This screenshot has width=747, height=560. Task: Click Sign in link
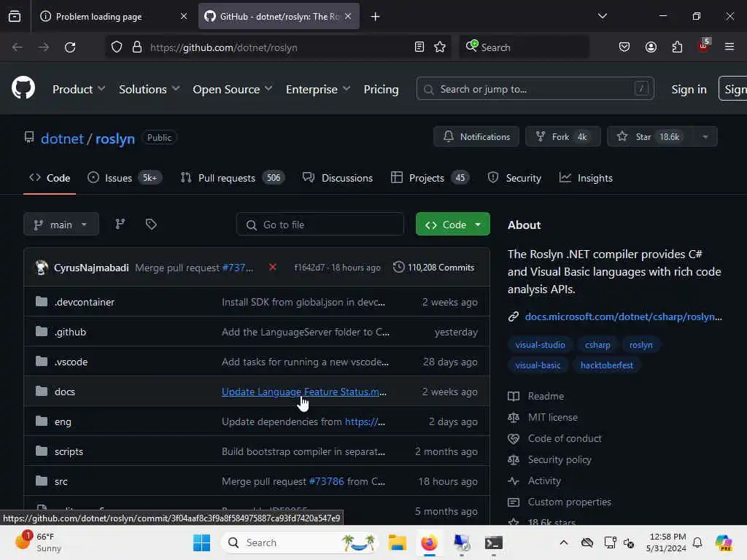(689, 89)
